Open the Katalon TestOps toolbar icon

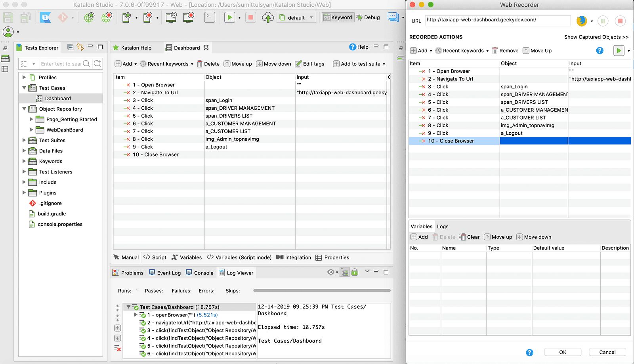click(46, 17)
